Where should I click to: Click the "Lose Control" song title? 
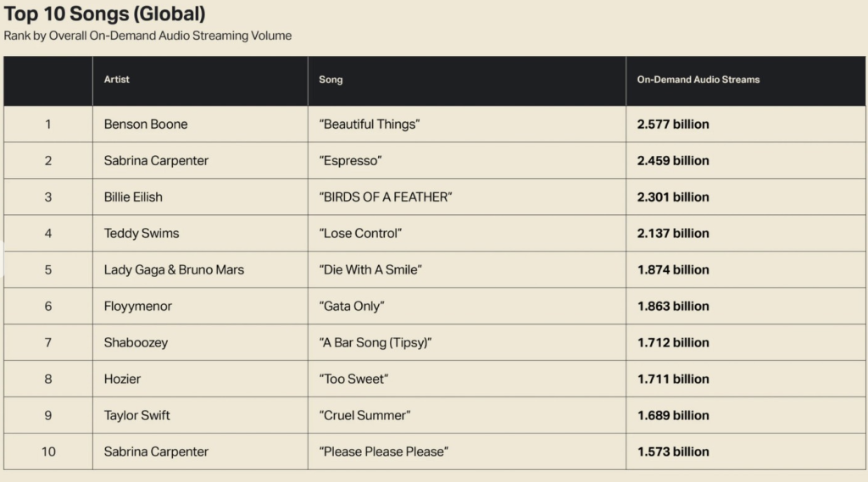[x=360, y=234]
